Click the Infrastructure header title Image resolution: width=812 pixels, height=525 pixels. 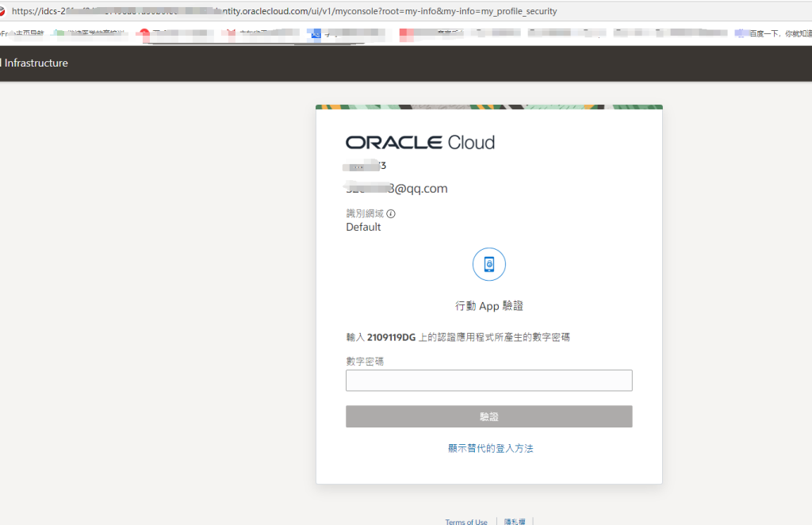coord(35,63)
